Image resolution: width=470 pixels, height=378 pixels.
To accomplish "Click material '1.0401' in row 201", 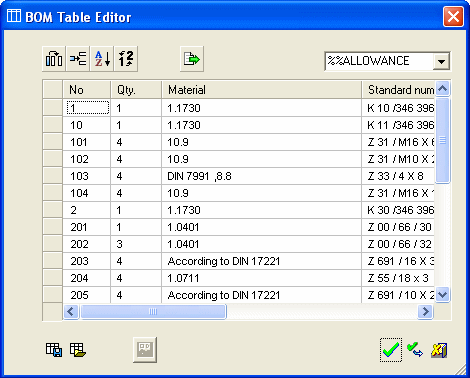I will [x=262, y=227].
